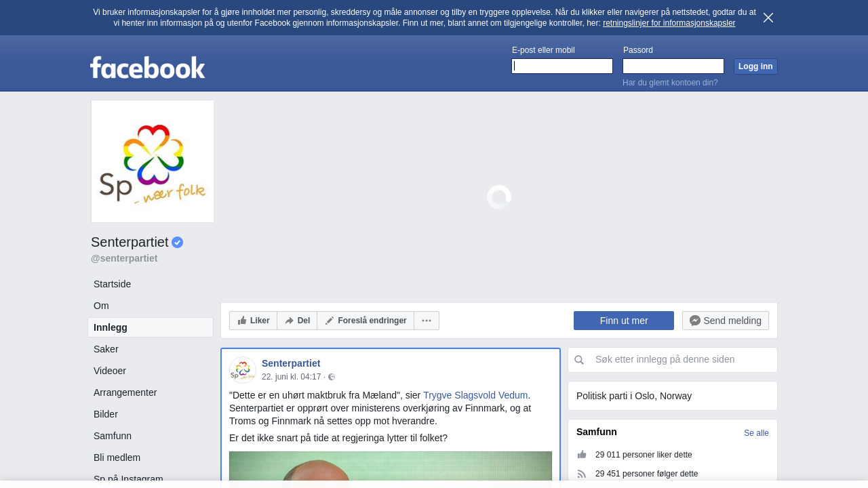Open the three-dots more options menu
The height and width of the screenshot is (488, 868).
coord(427,321)
